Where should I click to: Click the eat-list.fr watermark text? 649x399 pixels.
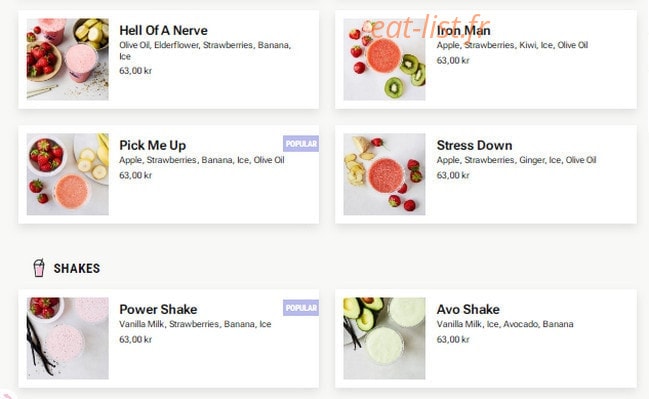click(x=428, y=27)
